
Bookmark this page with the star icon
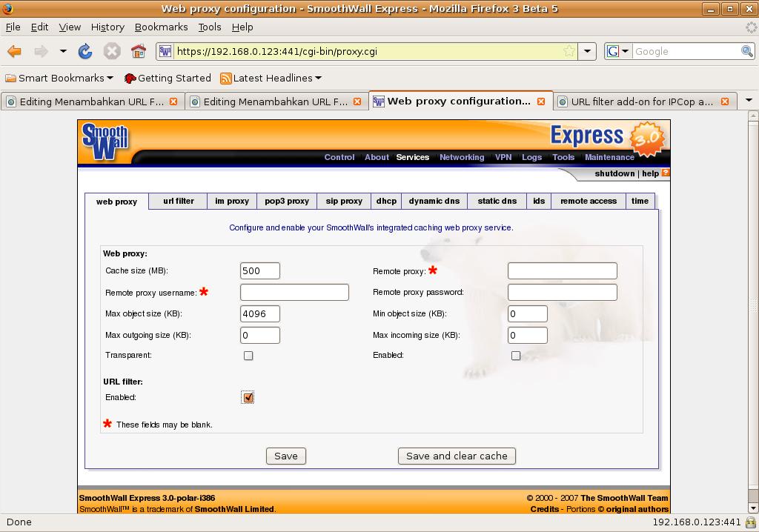(x=569, y=51)
